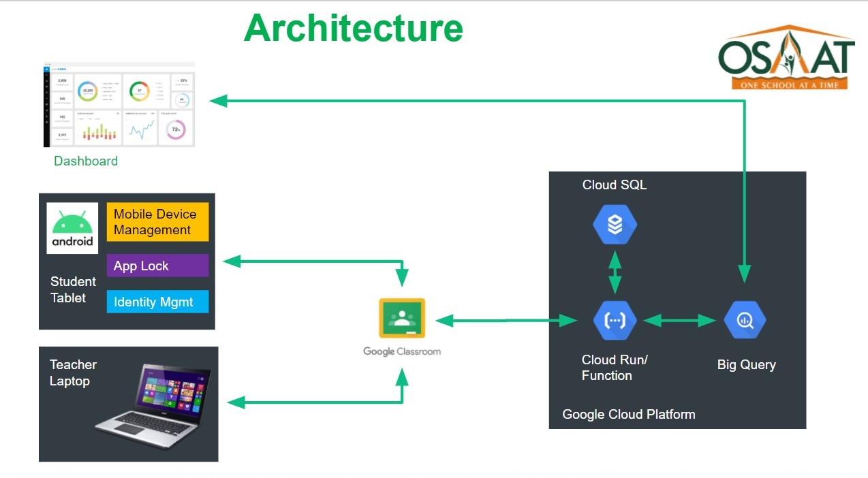Click the Big Query hexagon icon

coord(745,320)
